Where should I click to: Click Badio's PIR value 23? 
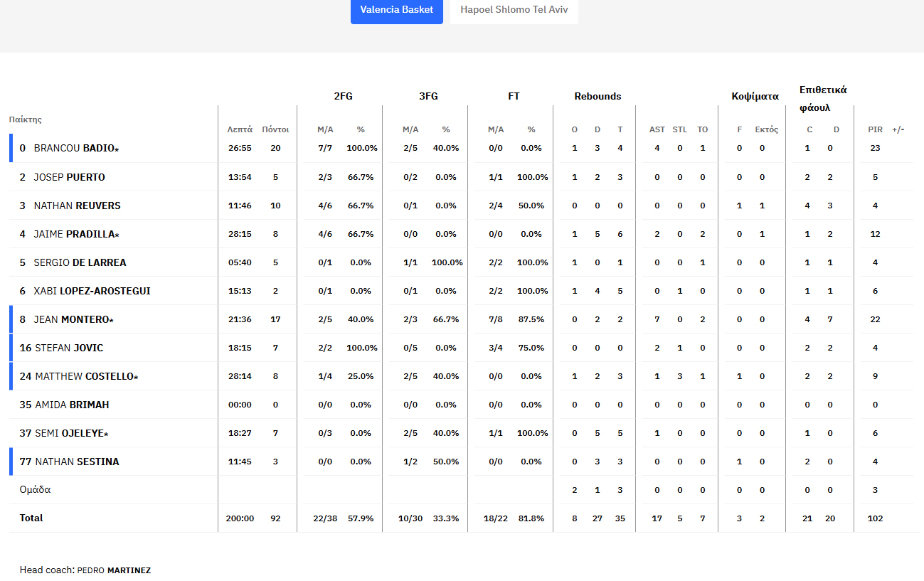875,148
